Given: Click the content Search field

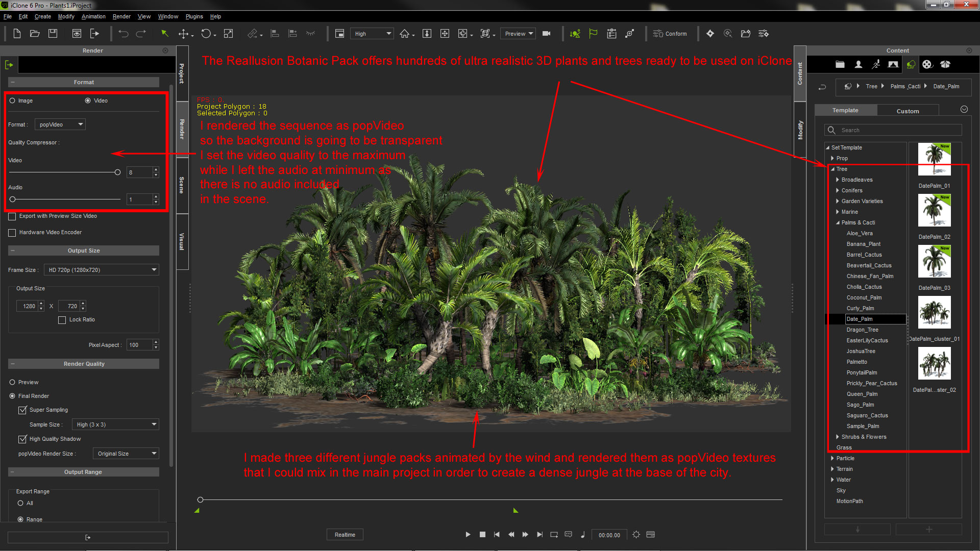Looking at the screenshot, I should [x=893, y=130].
